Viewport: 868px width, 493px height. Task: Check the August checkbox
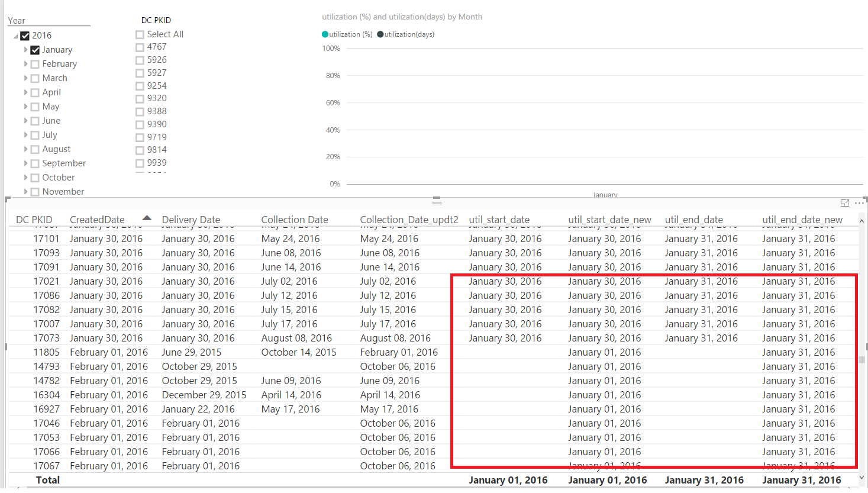35,149
